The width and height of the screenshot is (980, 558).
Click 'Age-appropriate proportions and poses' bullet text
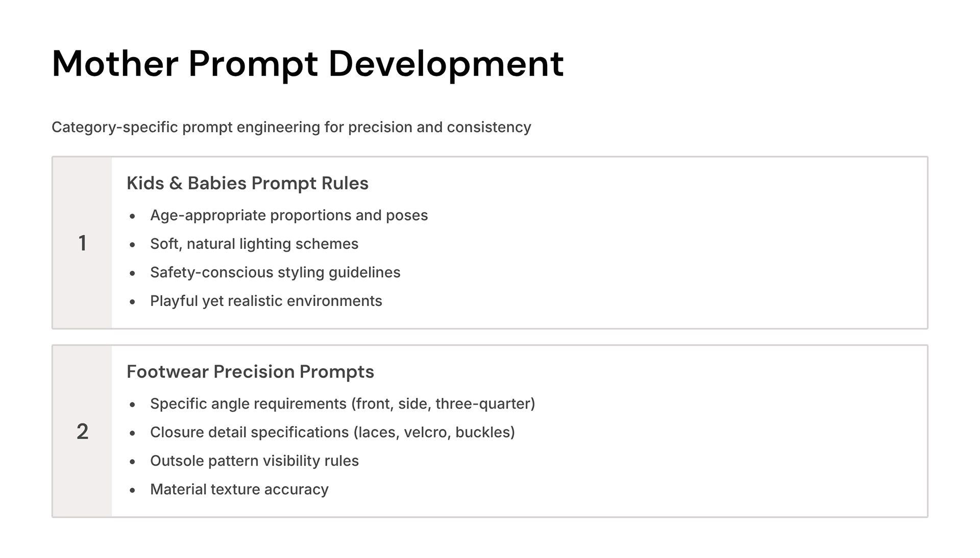click(288, 215)
